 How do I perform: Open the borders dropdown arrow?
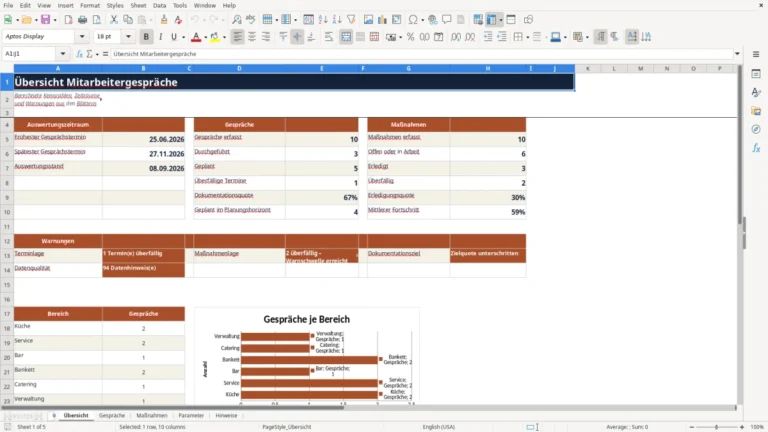[528, 37]
